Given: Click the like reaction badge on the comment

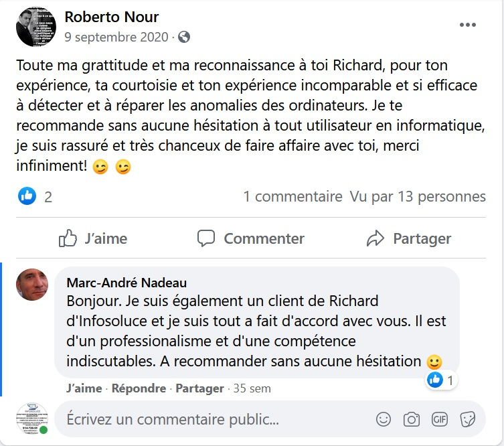Looking at the screenshot, I should 435,380.
